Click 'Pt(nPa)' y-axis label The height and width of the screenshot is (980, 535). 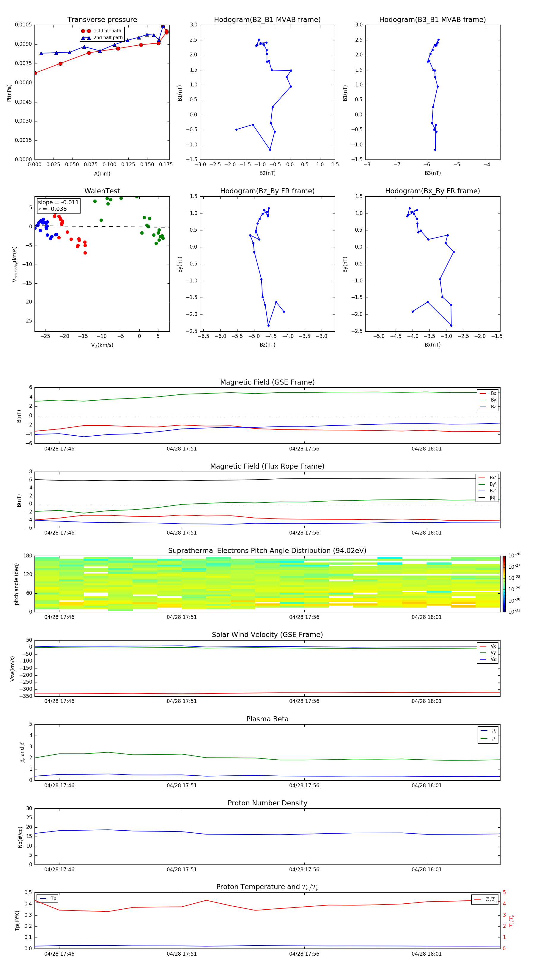[x=9, y=93]
